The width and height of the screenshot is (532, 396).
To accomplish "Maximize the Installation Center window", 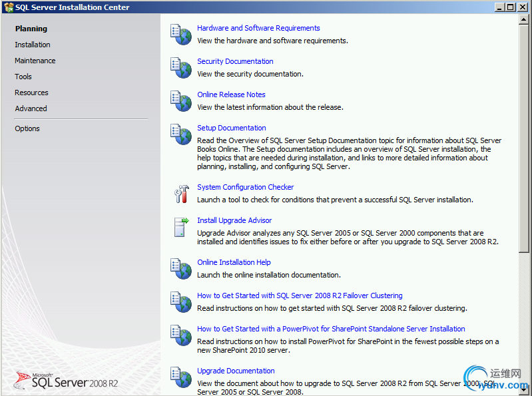I will coord(510,7).
